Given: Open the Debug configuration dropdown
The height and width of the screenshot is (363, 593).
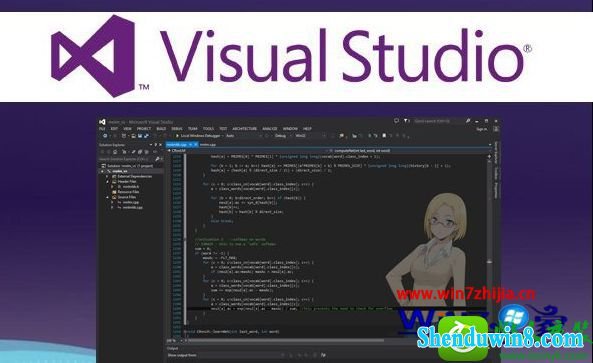Looking at the screenshot, I should (283, 136).
